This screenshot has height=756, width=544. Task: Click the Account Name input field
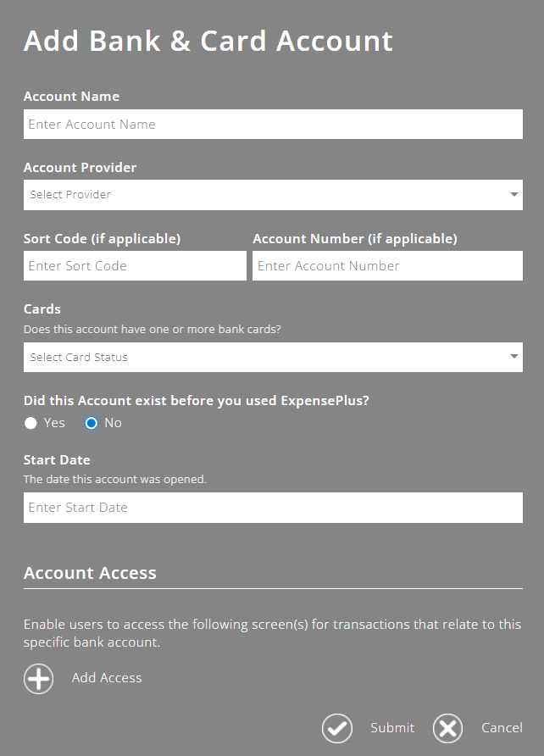273,124
